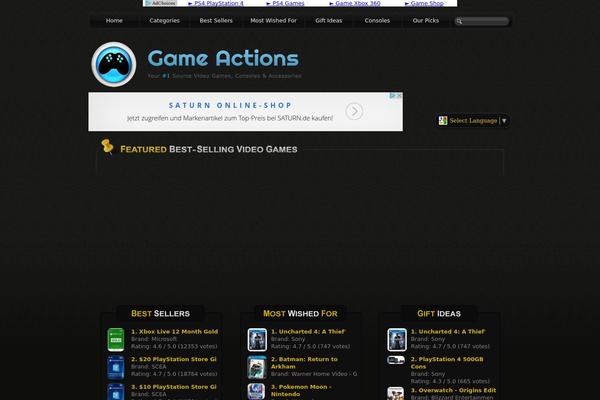
Task: Click into the search field
Action: pyautogui.click(x=482, y=21)
